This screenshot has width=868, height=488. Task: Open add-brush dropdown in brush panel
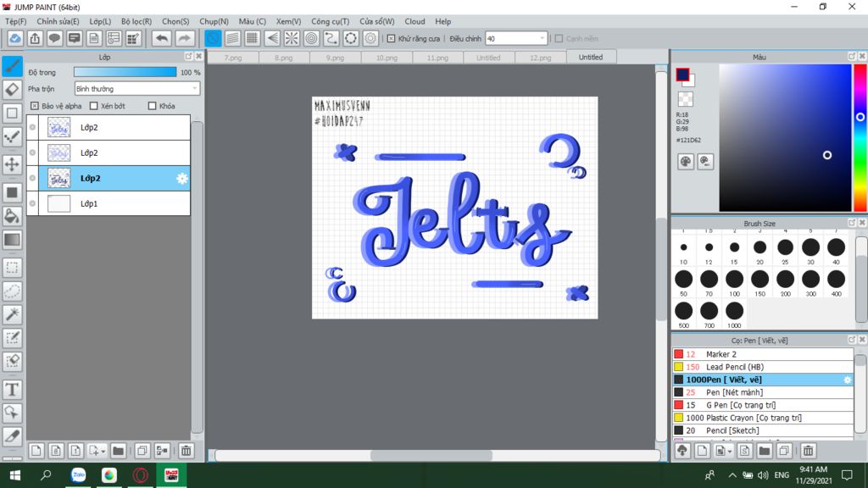730,452
